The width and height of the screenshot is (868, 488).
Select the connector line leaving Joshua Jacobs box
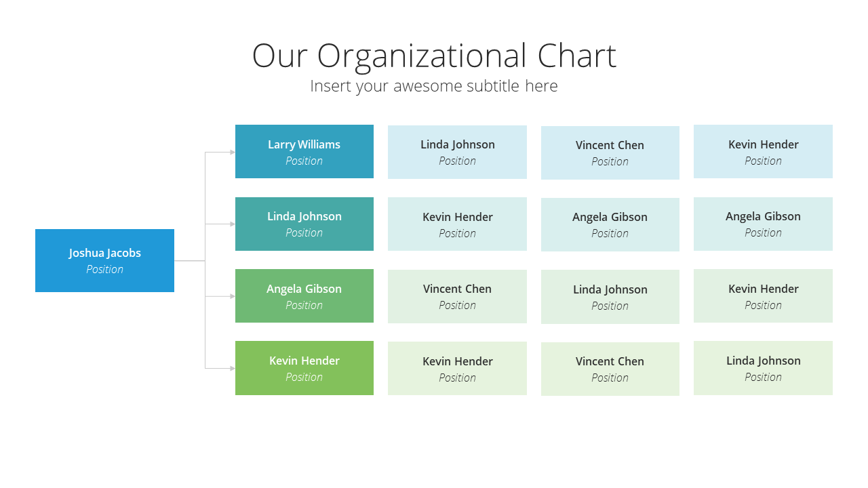coord(190,260)
